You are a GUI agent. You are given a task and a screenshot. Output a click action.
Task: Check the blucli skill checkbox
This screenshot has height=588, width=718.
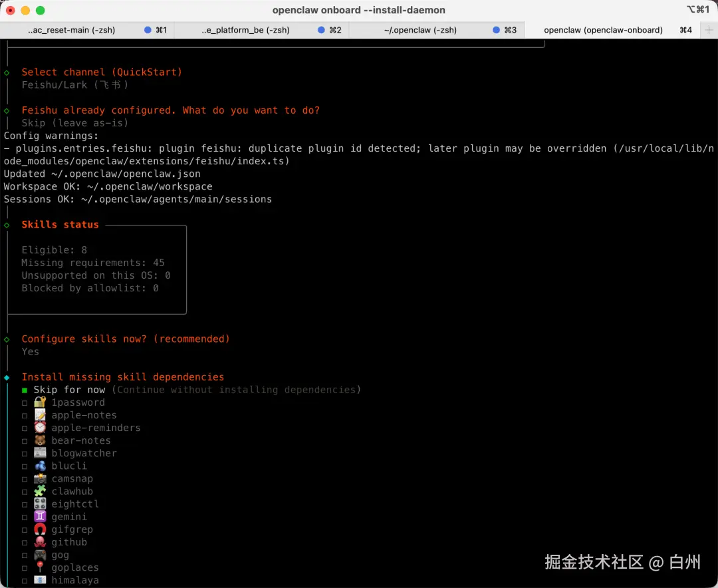[25, 466]
